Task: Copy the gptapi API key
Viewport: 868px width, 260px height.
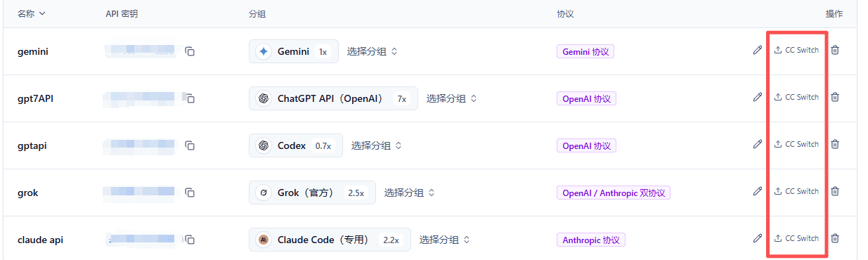Action: point(190,145)
